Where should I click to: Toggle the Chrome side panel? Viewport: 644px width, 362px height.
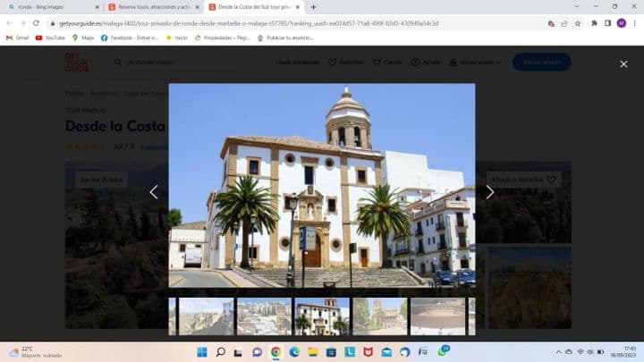point(608,23)
